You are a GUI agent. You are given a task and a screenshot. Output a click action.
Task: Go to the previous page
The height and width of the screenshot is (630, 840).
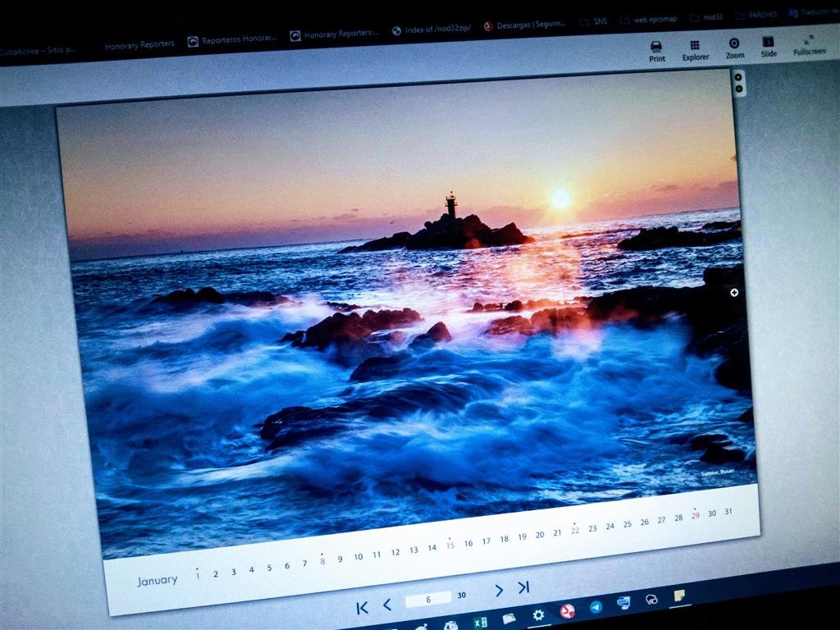click(x=387, y=605)
